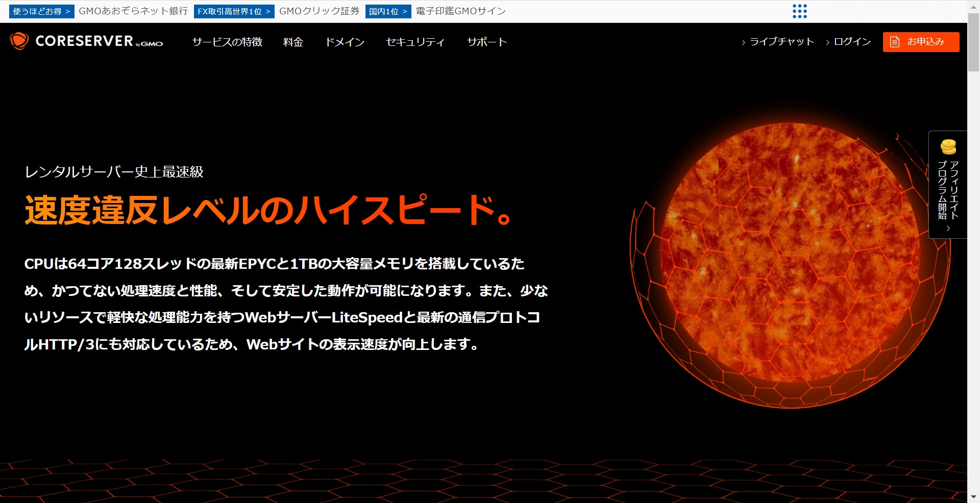The width and height of the screenshot is (980, 503).
Task: Open サポート menu
Action: pyautogui.click(x=487, y=42)
